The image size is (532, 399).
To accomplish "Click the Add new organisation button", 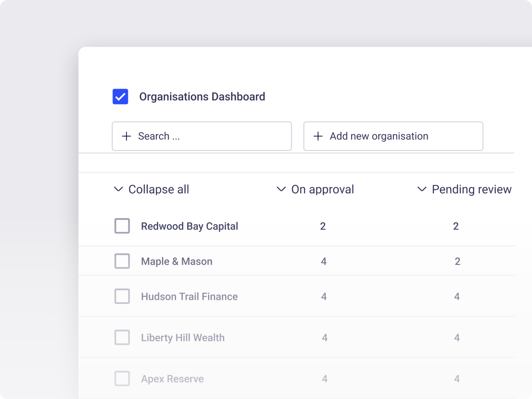I will click(393, 136).
